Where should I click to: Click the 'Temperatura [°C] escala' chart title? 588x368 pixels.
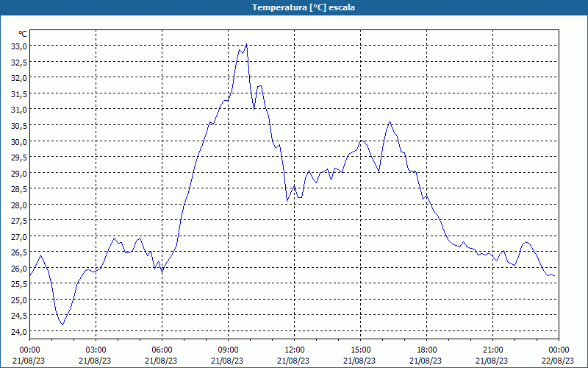[304, 7]
